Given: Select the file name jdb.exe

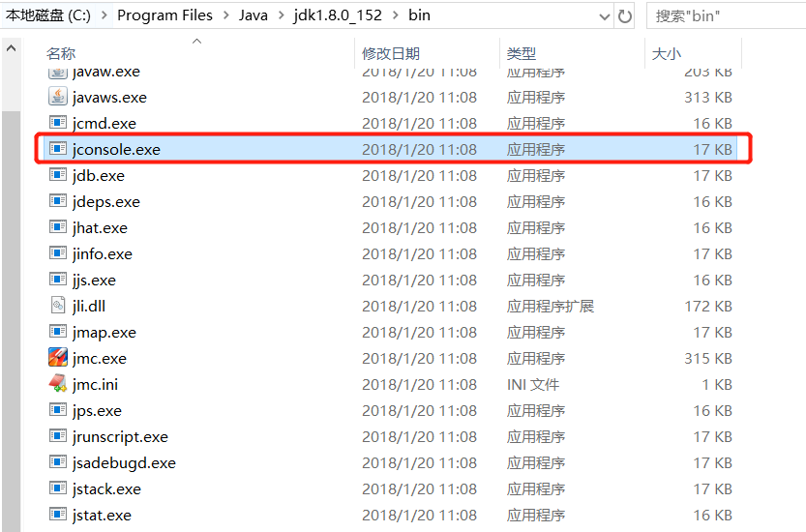Looking at the screenshot, I should [99, 176].
